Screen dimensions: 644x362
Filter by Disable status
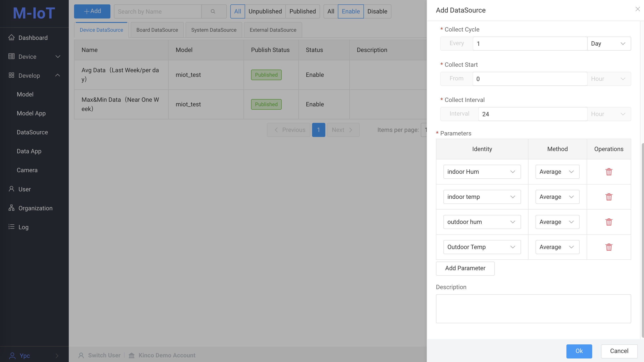click(377, 11)
